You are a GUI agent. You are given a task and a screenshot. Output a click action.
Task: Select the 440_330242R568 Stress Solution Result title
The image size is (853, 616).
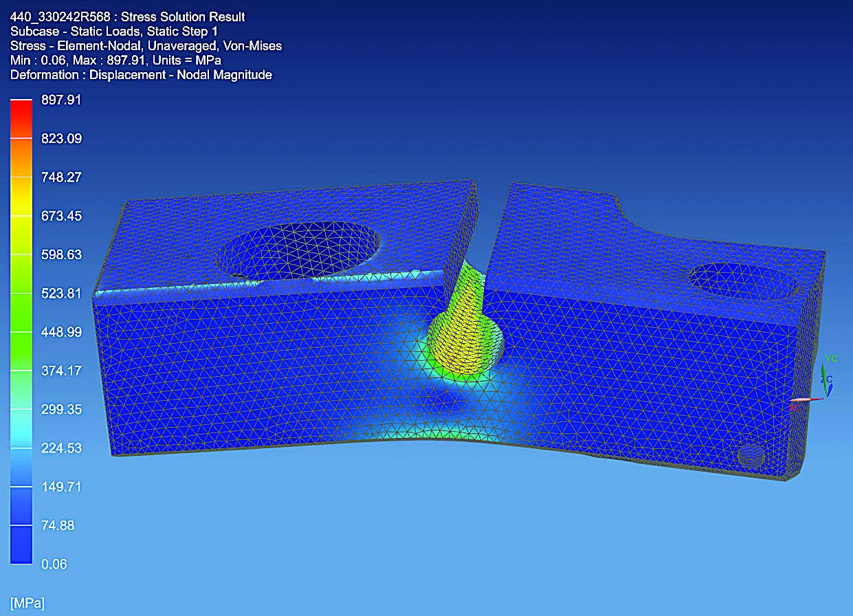tap(127, 16)
